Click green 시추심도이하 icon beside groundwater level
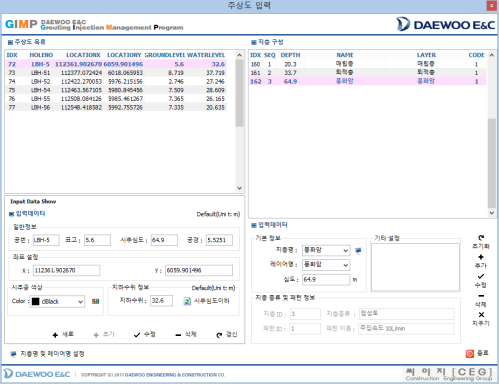499x384 pixels. (x=187, y=301)
